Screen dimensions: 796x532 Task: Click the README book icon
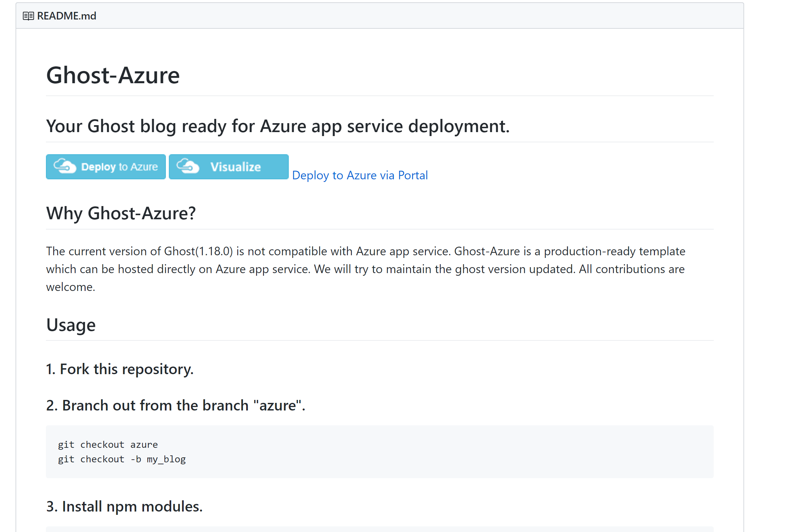click(x=28, y=16)
